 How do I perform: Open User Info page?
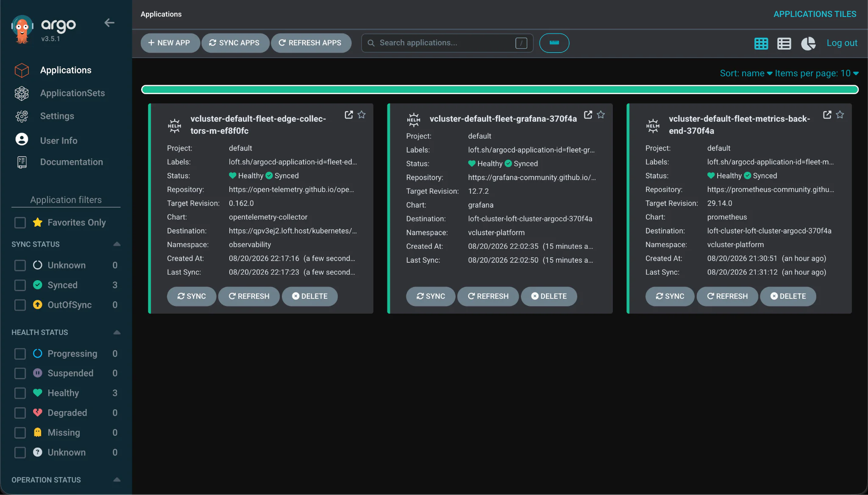pos(58,140)
